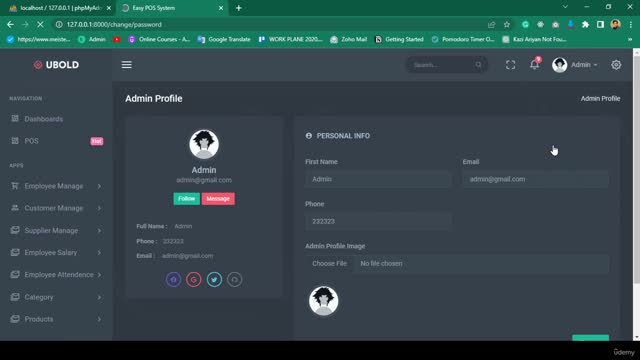
Task: Open the settings gear in top bar
Action: click(x=616, y=64)
